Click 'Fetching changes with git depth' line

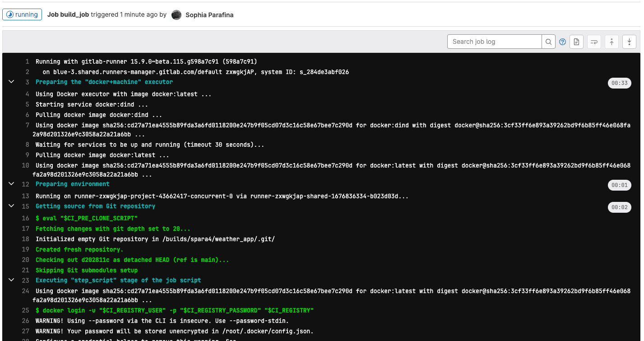pos(113,229)
